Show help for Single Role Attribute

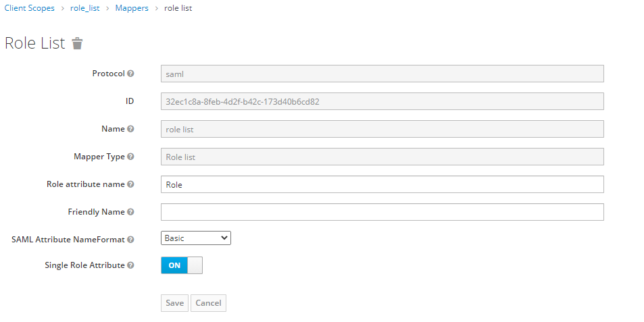130,265
